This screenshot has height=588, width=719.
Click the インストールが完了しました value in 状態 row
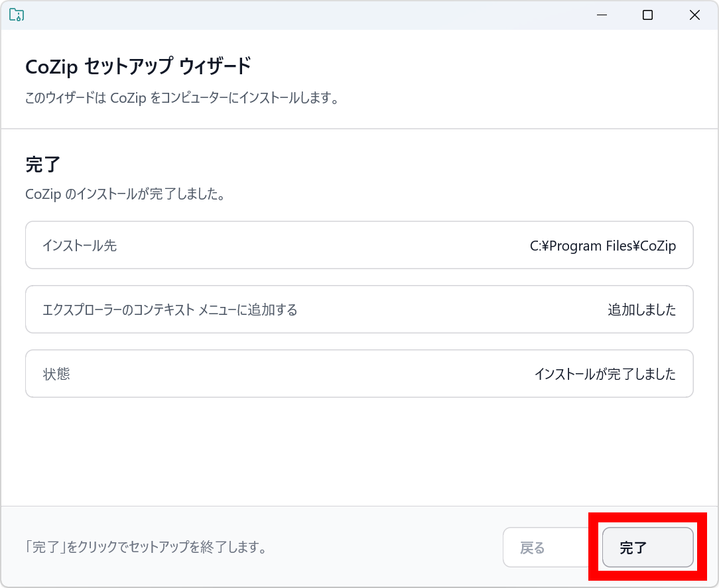point(605,374)
